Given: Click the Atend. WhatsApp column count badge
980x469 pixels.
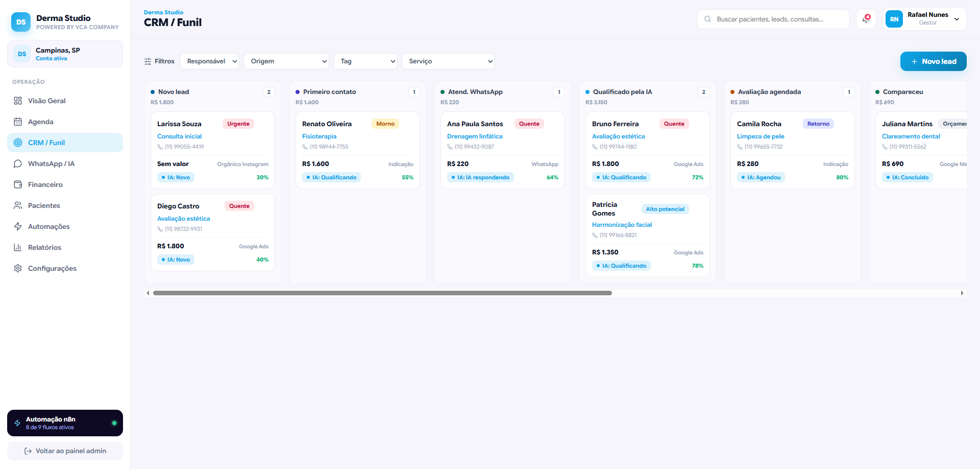Looking at the screenshot, I should tap(559, 92).
